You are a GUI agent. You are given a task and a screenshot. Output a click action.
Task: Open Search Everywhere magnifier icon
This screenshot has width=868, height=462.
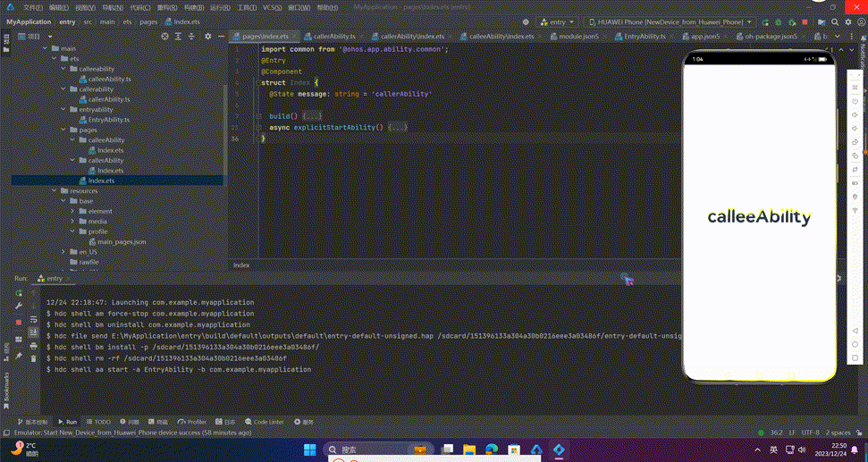834,21
